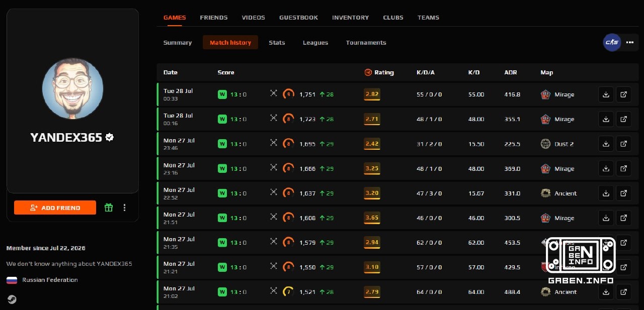Sort by the Rating column header
This screenshot has width=644, height=310.
click(379, 72)
